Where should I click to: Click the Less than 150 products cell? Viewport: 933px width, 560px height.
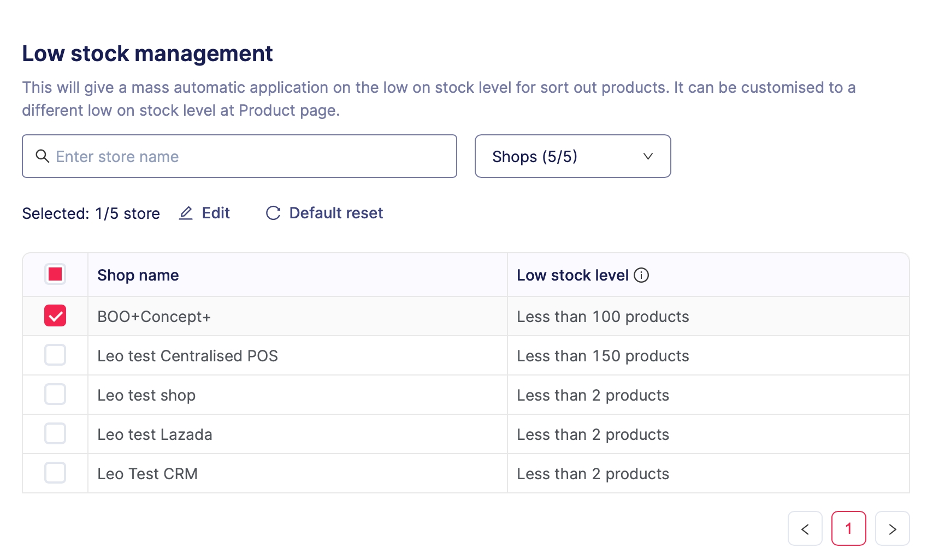603,356
